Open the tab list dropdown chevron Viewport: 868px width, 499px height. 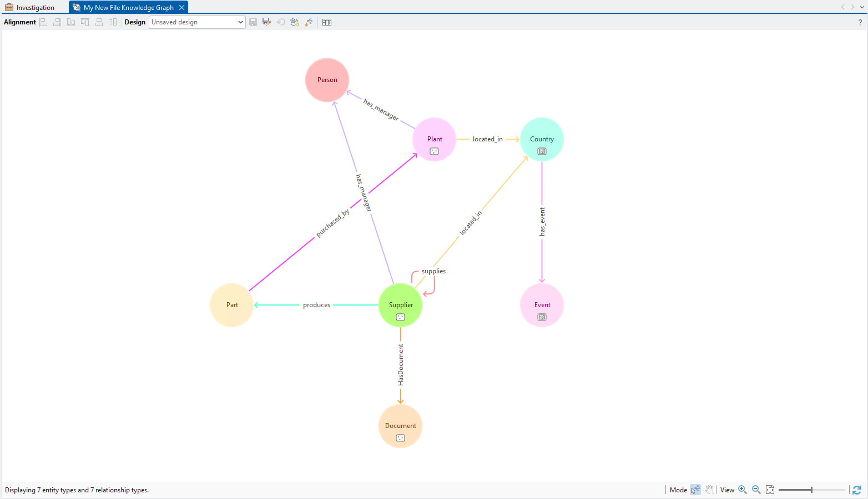click(x=862, y=7)
